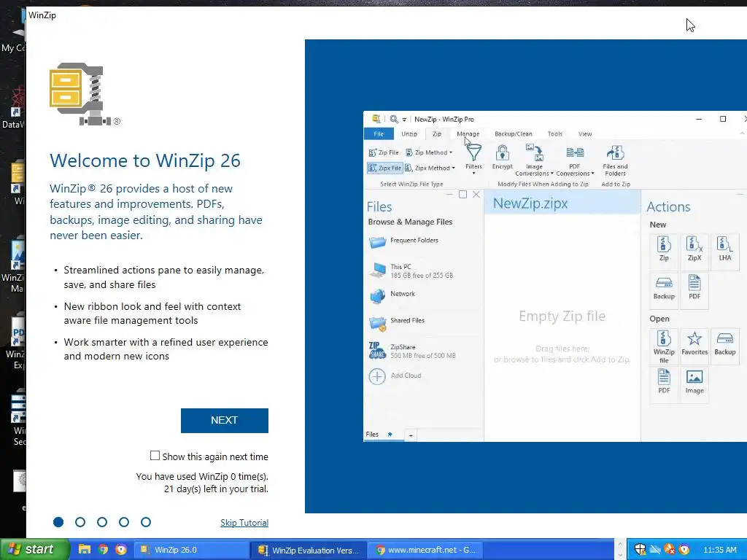
Task: Click ZipShare in the preview Files pane
Action: click(x=413, y=351)
